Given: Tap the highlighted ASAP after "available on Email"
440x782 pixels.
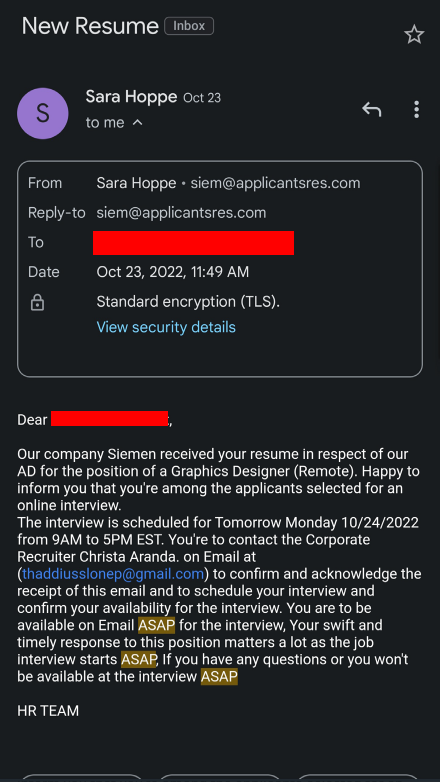Looking at the screenshot, I should pos(157,625).
